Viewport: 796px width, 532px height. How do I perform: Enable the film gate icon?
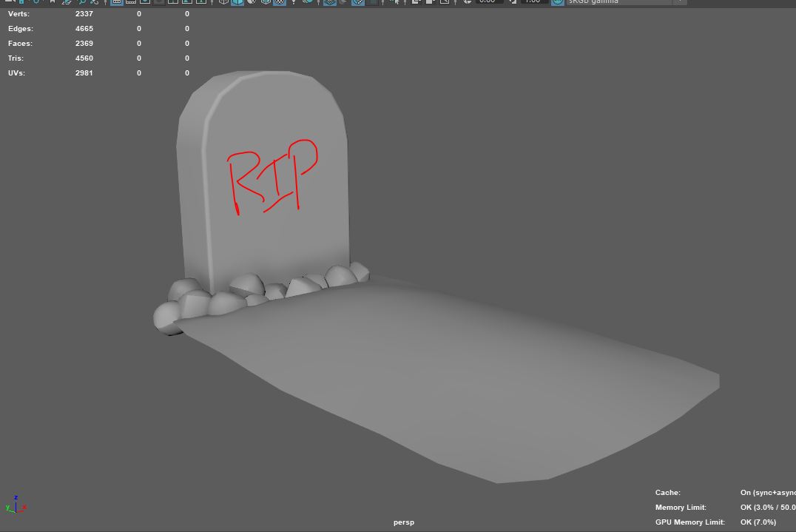[131, 2]
